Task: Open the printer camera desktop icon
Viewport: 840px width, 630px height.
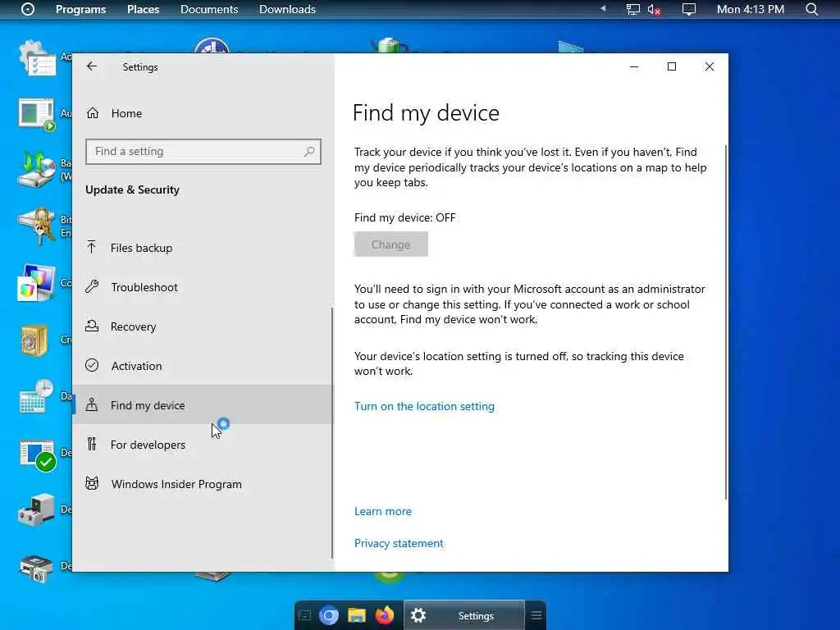Action: 36,568
